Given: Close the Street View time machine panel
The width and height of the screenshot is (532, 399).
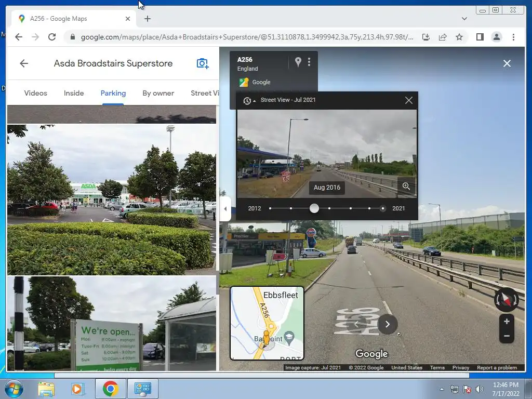Looking at the screenshot, I should pos(408,100).
